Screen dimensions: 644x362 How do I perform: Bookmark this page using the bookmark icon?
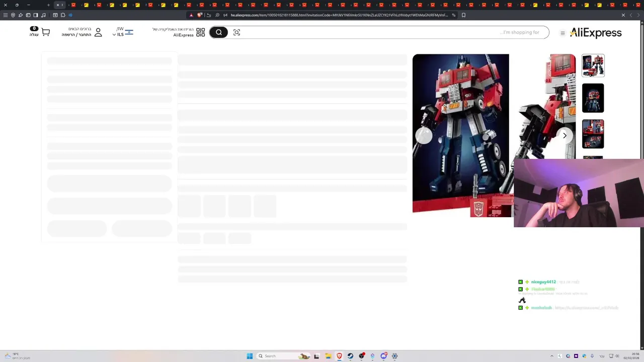coord(463,15)
